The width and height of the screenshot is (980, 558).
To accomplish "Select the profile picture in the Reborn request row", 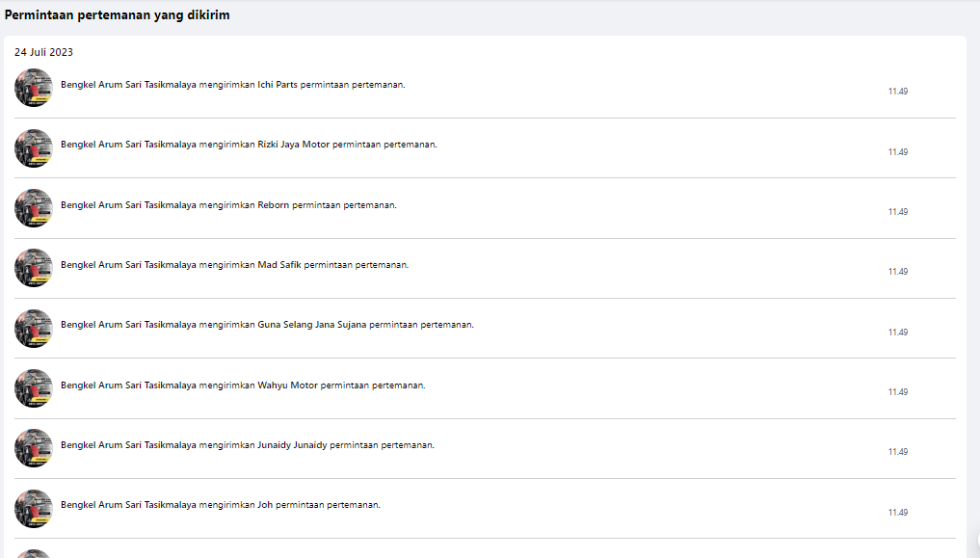I will pos(34,208).
